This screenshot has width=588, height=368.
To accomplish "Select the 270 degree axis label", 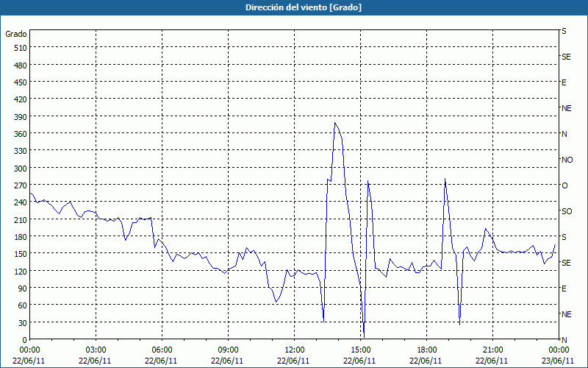I will click(x=21, y=185).
